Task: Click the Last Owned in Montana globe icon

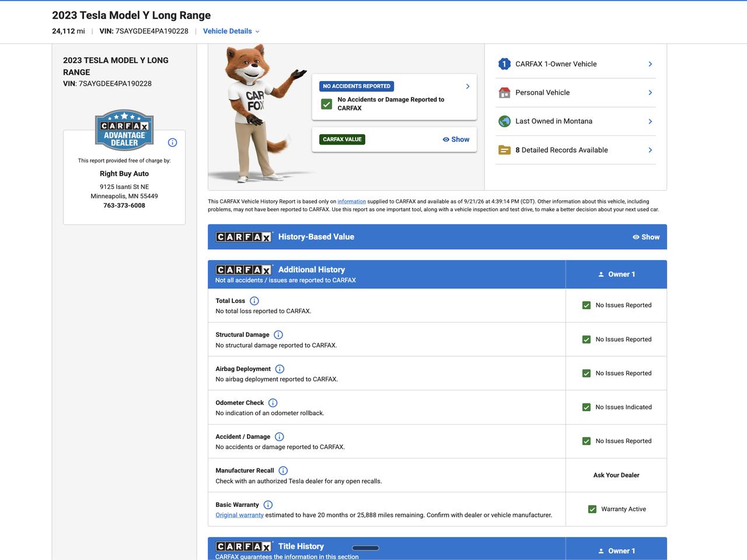Action: coord(504,121)
